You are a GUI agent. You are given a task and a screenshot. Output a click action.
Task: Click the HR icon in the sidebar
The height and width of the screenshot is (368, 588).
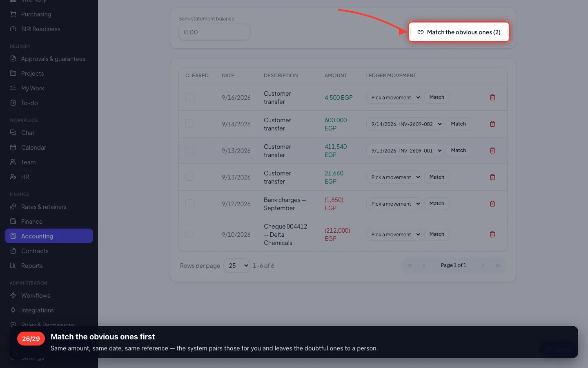click(x=13, y=177)
